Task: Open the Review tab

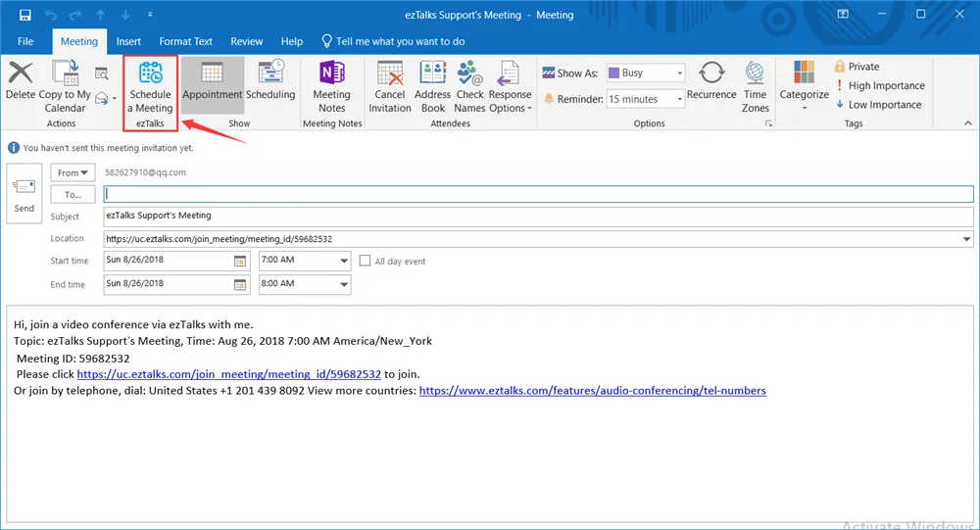Action: click(246, 41)
